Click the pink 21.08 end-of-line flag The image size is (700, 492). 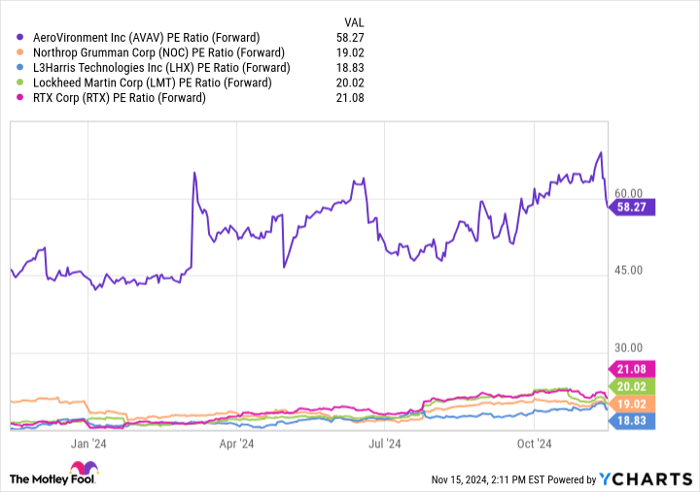632,369
